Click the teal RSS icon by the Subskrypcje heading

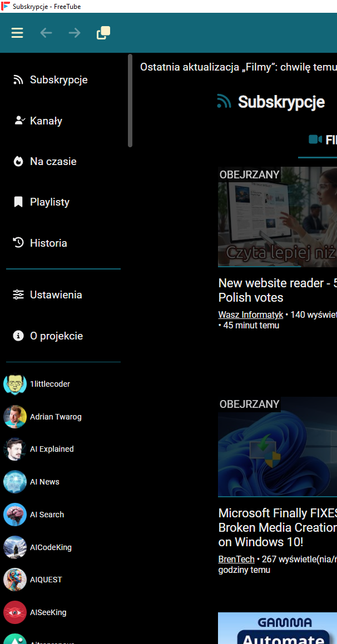click(225, 102)
